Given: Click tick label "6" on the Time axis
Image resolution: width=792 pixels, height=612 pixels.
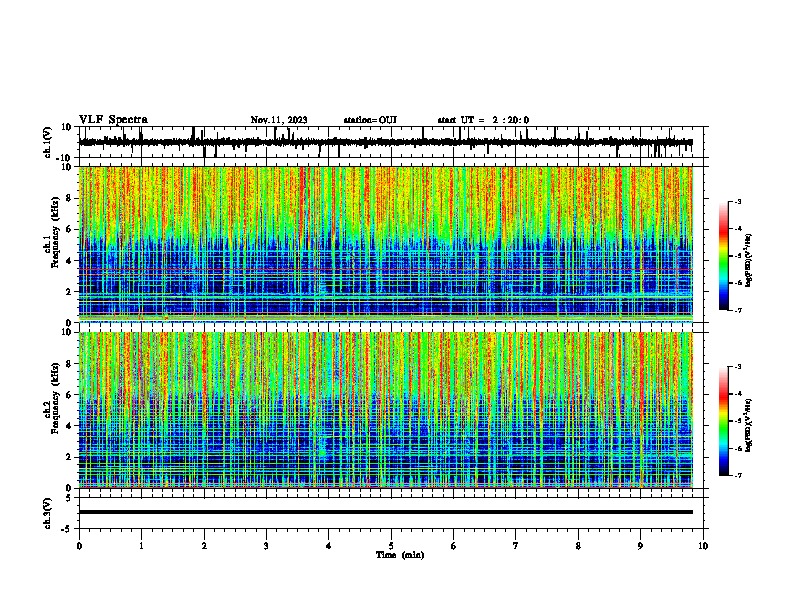Looking at the screenshot, I should pos(454,546).
